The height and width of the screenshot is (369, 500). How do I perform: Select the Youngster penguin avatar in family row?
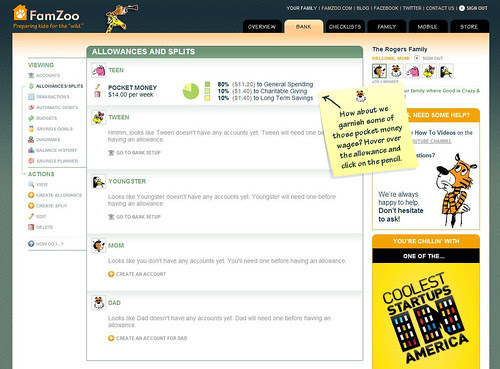pos(446,71)
